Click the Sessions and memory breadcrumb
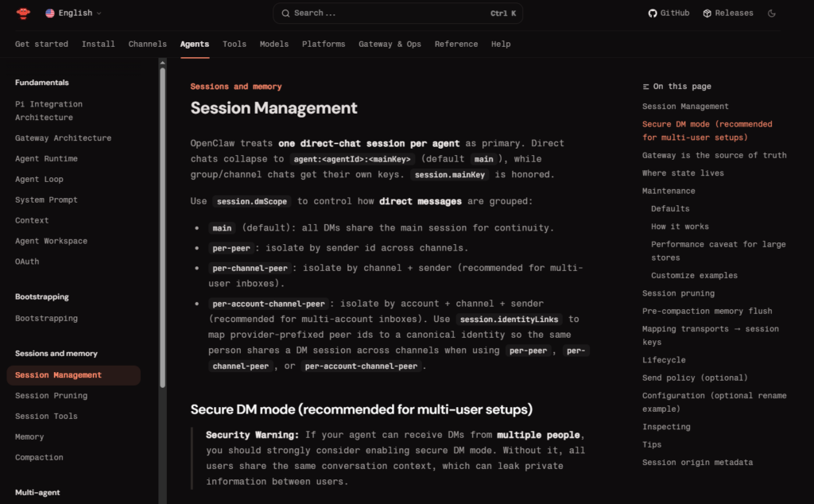The width and height of the screenshot is (814, 504). [x=236, y=87]
